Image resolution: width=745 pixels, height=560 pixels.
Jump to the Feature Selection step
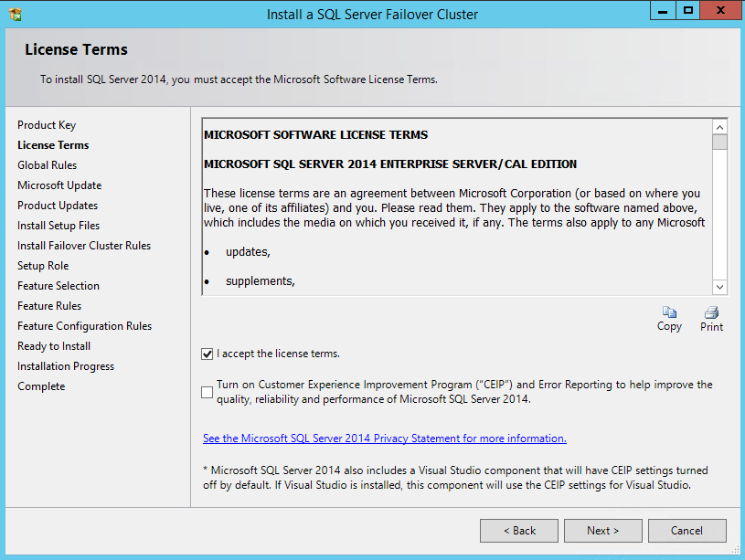pos(59,286)
